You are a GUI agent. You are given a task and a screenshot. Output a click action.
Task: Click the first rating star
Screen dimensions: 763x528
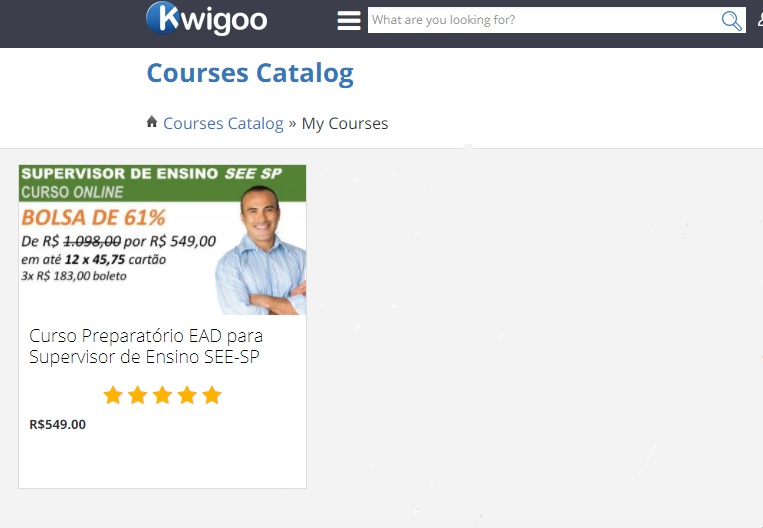pyautogui.click(x=113, y=395)
